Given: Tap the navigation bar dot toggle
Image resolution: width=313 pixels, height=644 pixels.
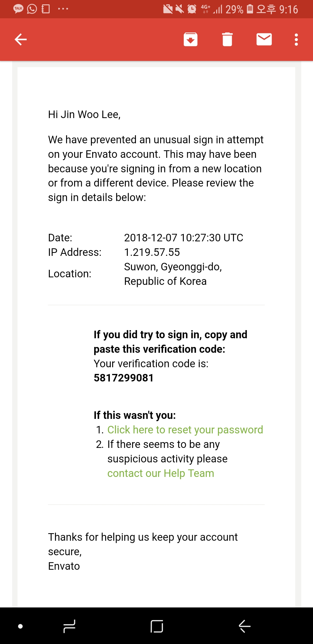Looking at the screenshot, I should point(20,626).
